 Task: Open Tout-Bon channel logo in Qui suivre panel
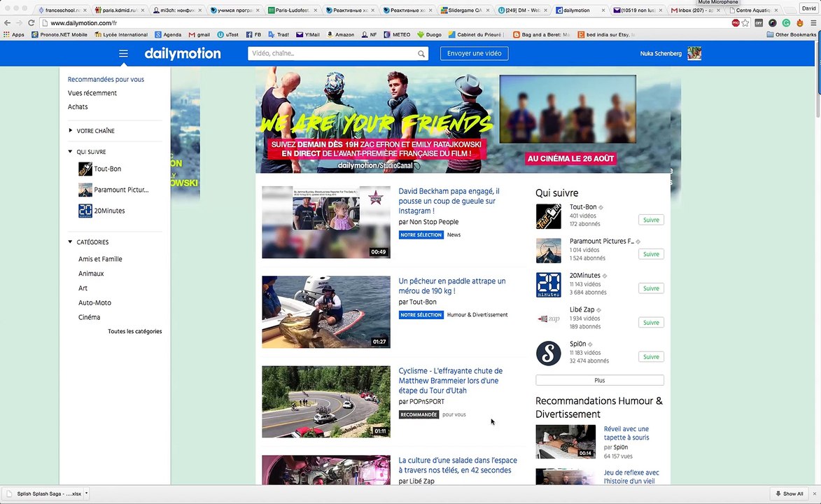pos(548,216)
